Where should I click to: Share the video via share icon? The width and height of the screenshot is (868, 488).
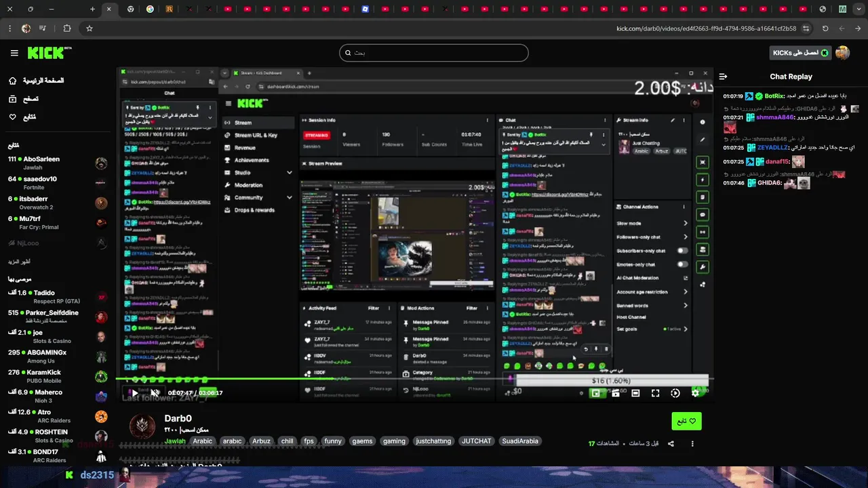point(671,444)
